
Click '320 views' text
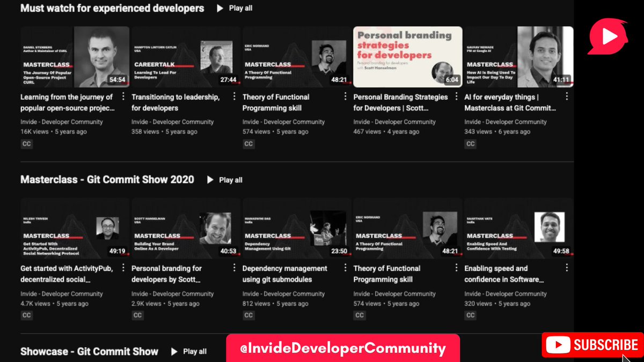(478, 304)
